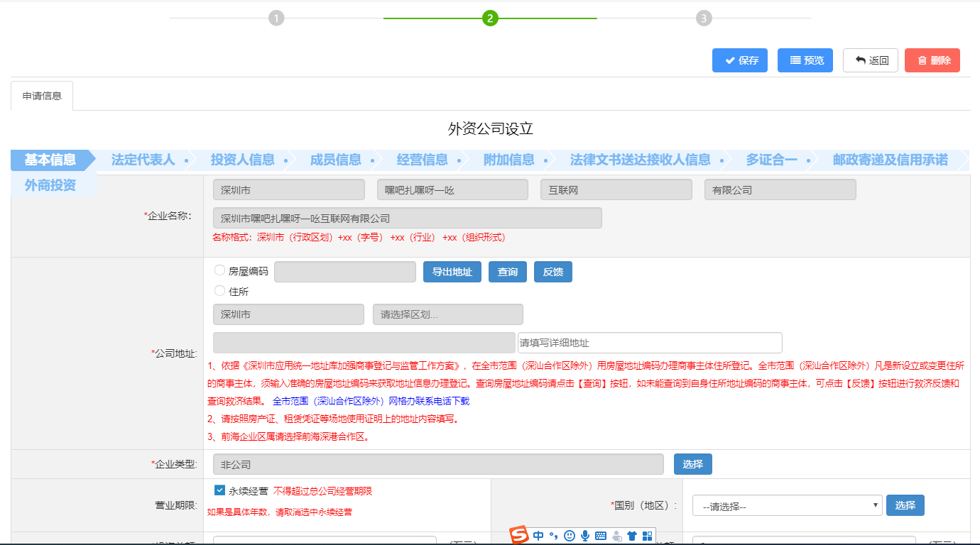Image resolution: width=980 pixels, height=545 pixels.
Task: Click the detailed address input field
Action: (648, 342)
